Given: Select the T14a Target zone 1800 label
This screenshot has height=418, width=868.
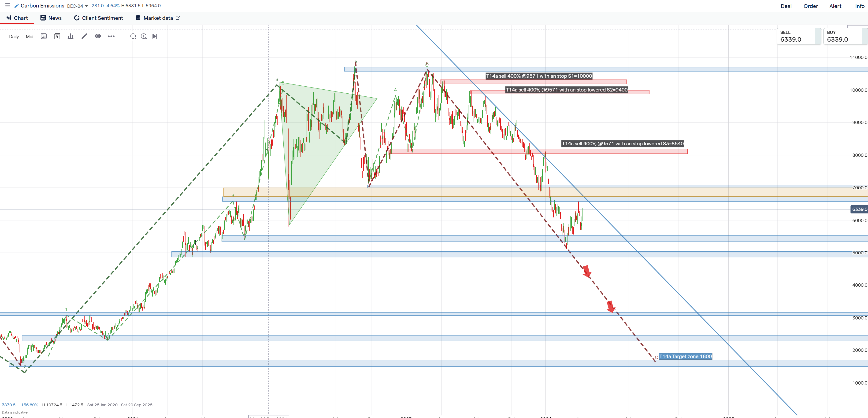Looking at the screenshot, I should pyautogui.click(x=685, y=356).
